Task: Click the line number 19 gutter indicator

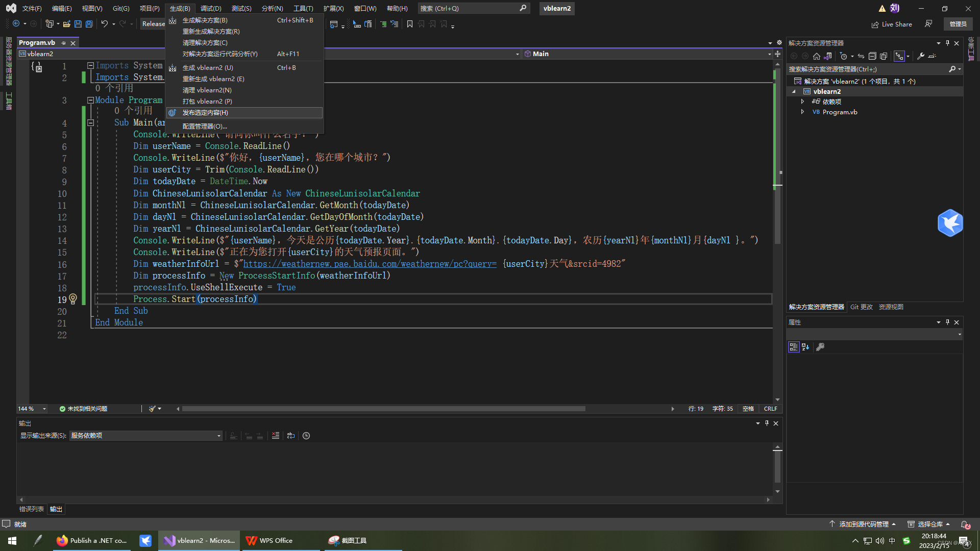Action: [x=73, y=298]
